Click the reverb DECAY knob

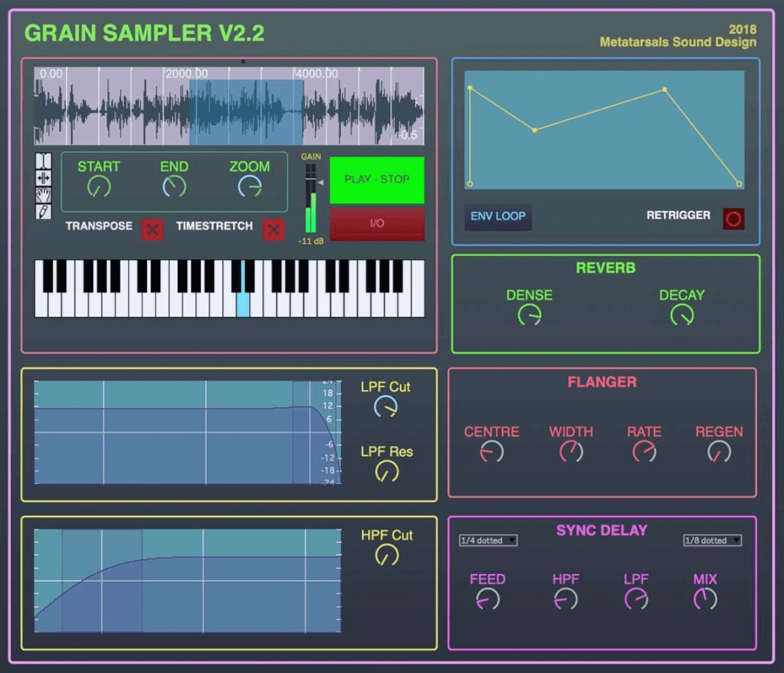pyautogui.click(x=681, y=314)
